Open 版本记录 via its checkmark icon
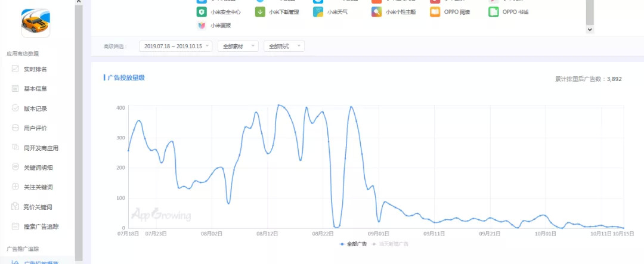Screen dimensions: 644x264 (15, 108)
